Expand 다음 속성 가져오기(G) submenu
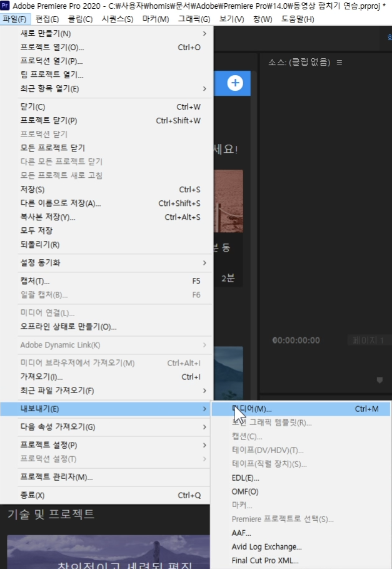Screen dimensions: 392x569 [105, 427]
